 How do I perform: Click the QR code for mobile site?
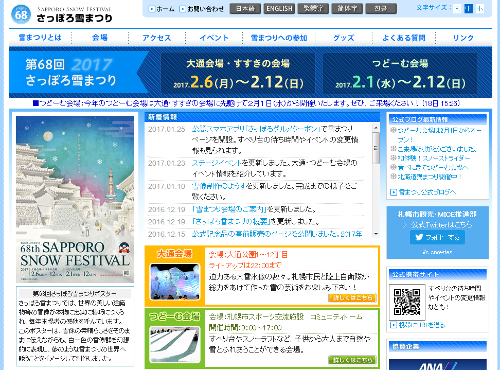[x=407, y=302]
